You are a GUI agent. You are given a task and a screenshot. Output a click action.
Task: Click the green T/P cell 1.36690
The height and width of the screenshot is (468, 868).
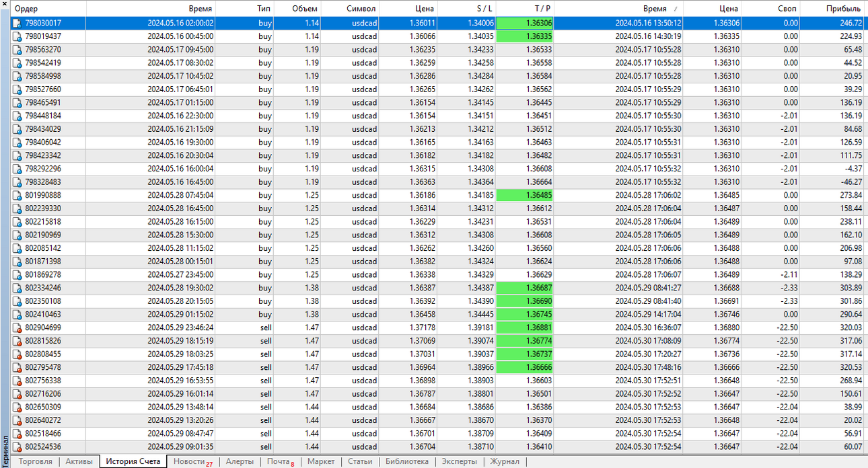point(524,301)
